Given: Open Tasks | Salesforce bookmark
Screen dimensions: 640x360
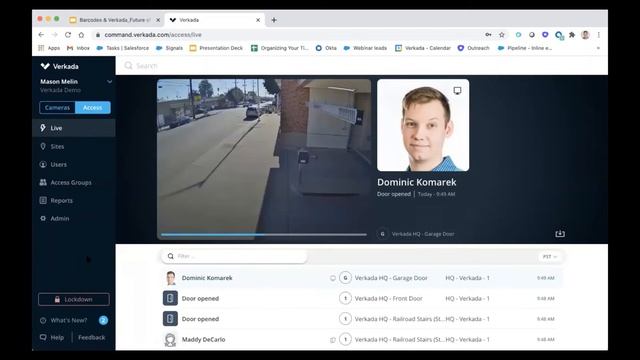Looking at the screenshot, I should point(123,48).
